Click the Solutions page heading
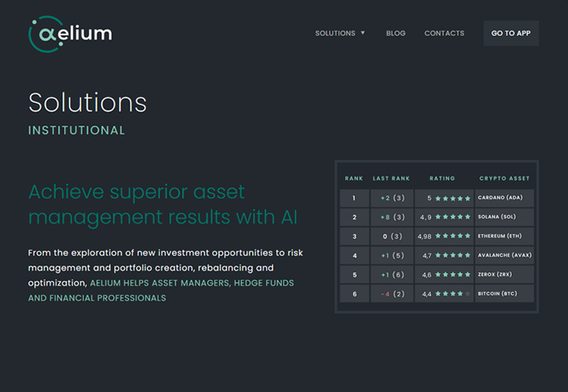Screen dimensions: 568x392 coord(88,103)
